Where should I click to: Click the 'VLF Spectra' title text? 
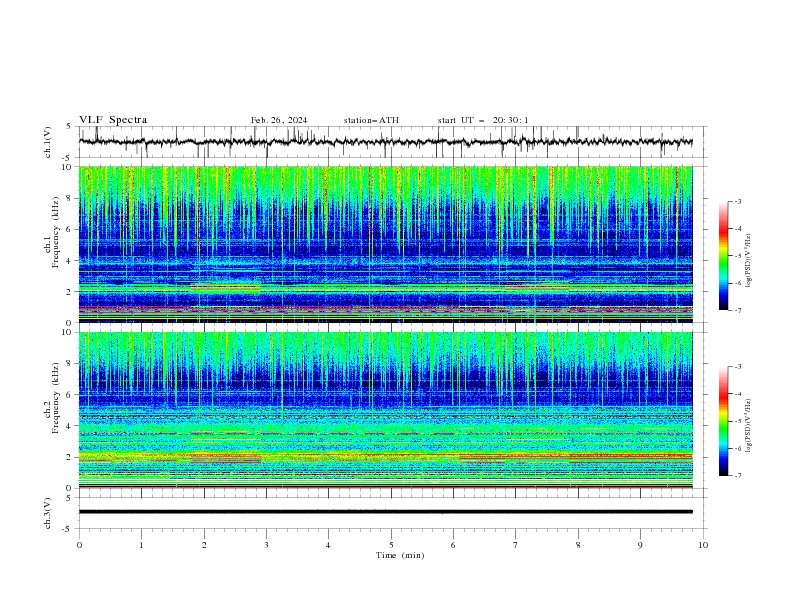[113, 120]
